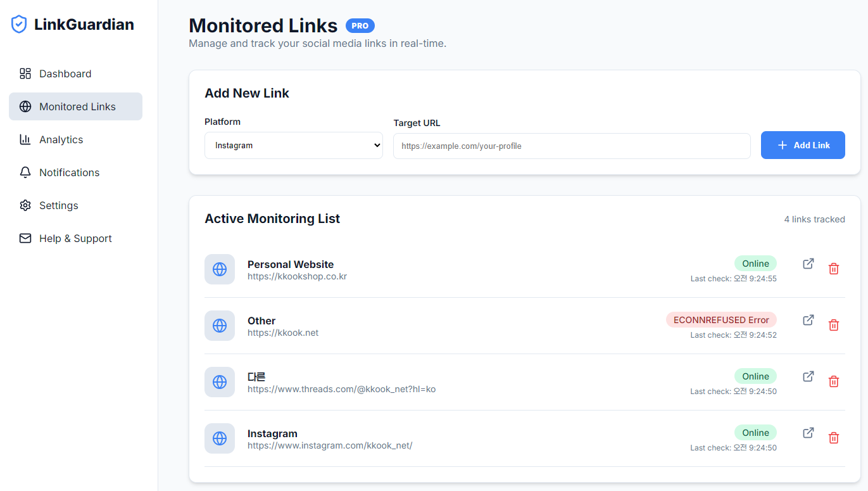Image resolution: width=868 pixels, height=491 pixels.
Task: Open the Platform dropdown showing Instagram
Action: [293, 145]
